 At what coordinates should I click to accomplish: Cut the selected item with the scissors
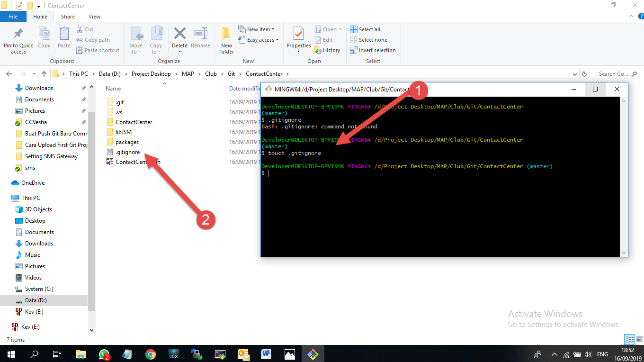[x=85, y=29]
